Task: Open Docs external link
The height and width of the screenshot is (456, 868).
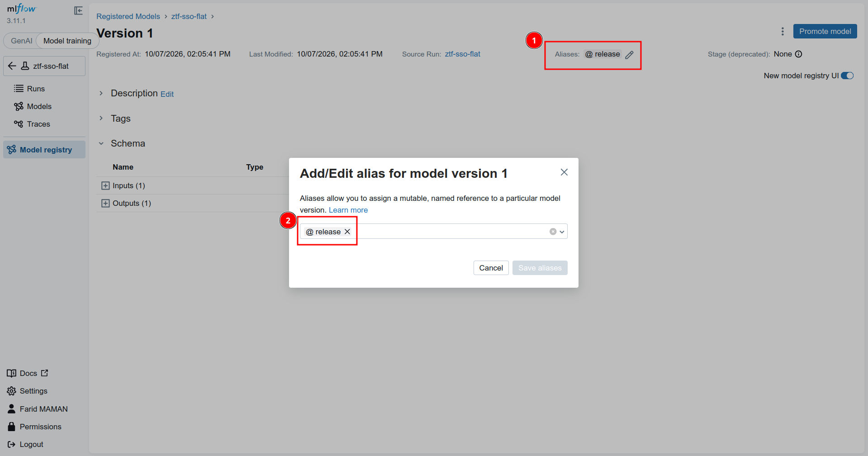Action: [28, 373]
